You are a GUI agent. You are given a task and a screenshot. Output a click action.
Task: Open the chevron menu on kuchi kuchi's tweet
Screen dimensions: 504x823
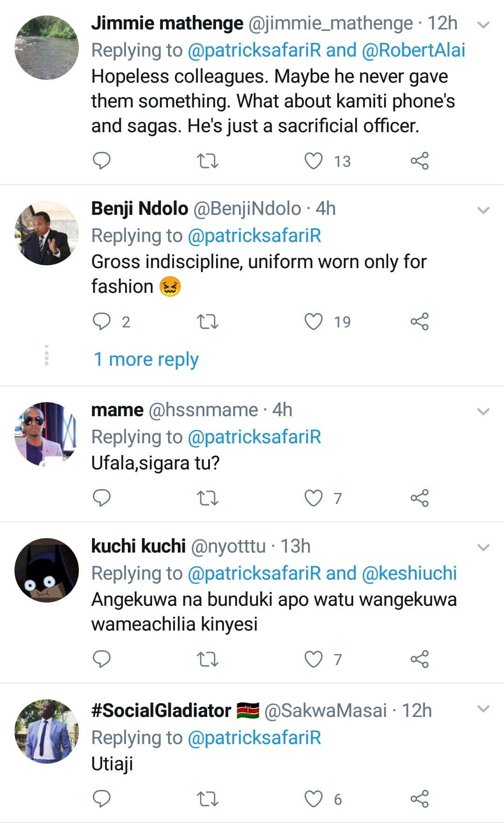click(x=484, y=547)
